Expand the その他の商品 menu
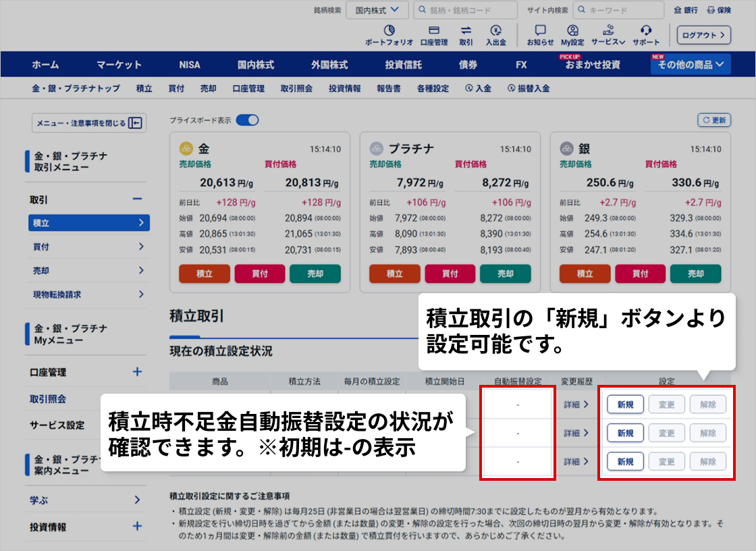 691,65
